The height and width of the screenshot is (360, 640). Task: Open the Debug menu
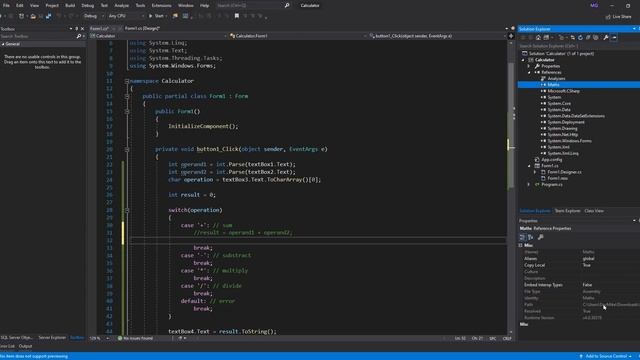[x=87, y=6]
